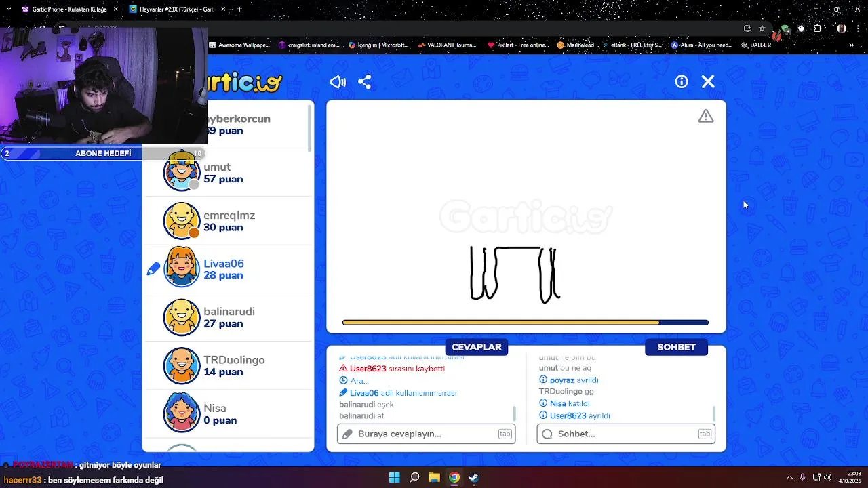Click 'User8623 ayrıldı' chat notice
Viewport: 868px width, 488px height.
coord(574,415)
